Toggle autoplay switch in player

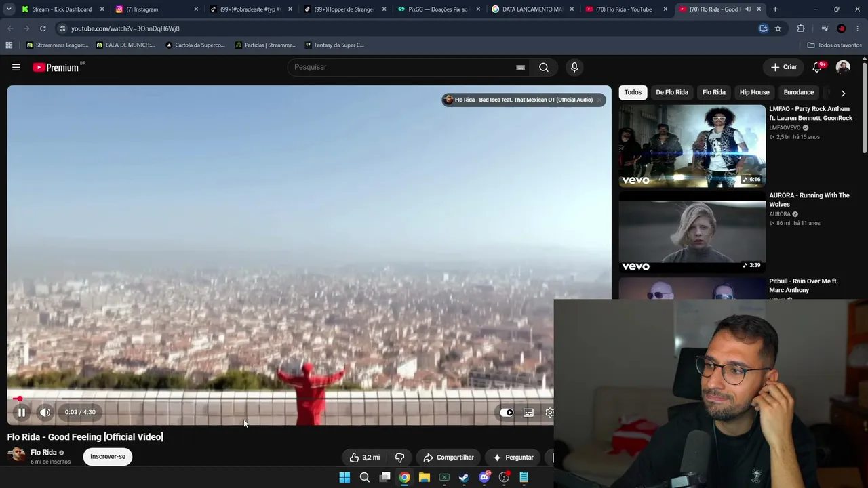point(507,412)
